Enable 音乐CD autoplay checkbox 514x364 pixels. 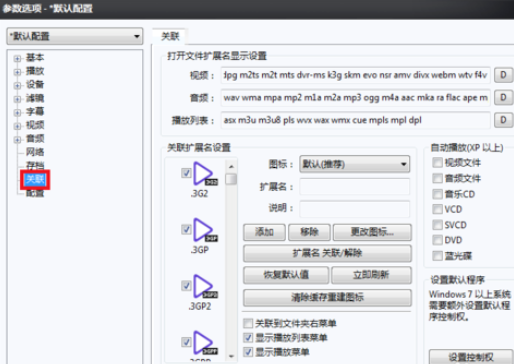[437, 194]
